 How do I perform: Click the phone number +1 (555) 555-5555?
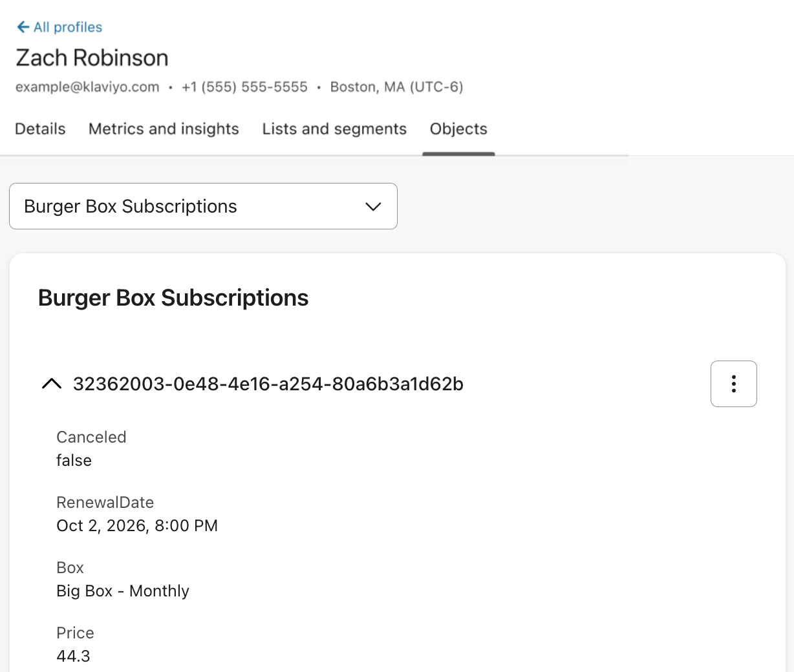[x=244, y=87]
